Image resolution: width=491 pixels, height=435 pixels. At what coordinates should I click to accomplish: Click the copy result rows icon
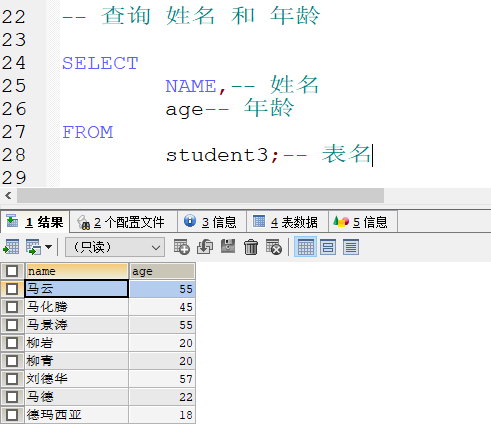(x=33, y=247)
